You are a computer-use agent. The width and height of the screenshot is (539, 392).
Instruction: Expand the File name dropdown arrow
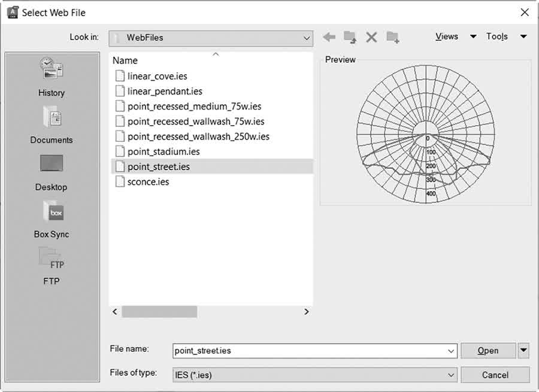click(450, 351)
